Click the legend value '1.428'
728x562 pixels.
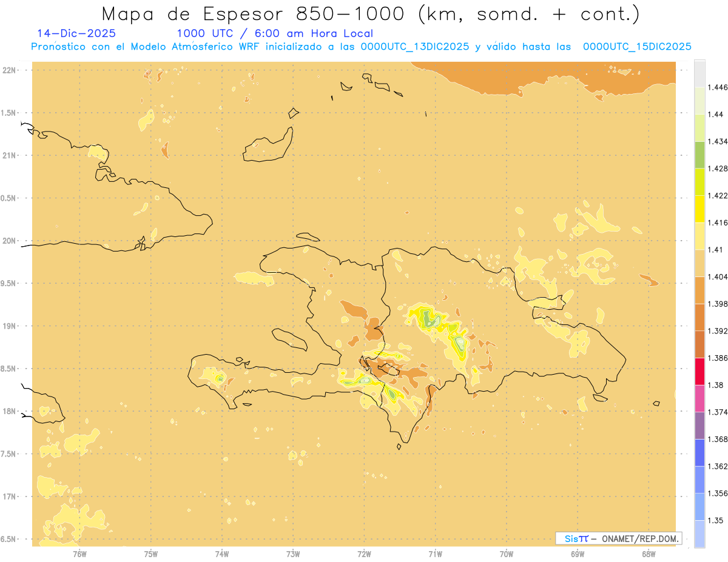[719, 169]
